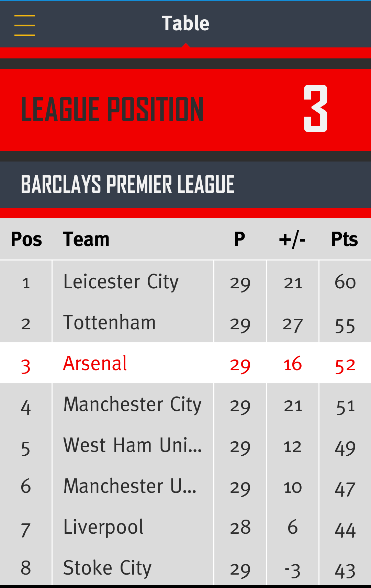371x588 pixels.
Task: Click the +/- goal difference header
Action: [292, 240]
